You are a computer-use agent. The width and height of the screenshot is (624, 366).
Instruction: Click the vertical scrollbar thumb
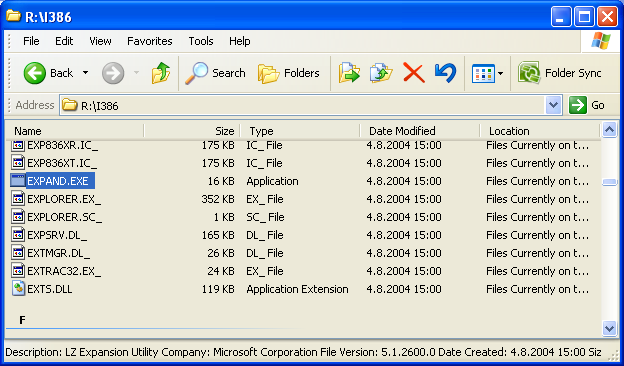pos(609,182)
